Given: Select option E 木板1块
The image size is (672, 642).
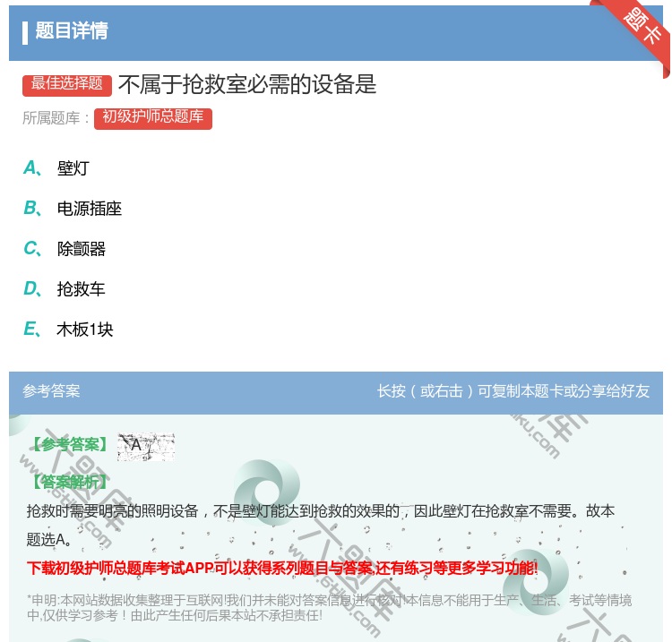Looking at the screenshot, I should pos(68,330).
